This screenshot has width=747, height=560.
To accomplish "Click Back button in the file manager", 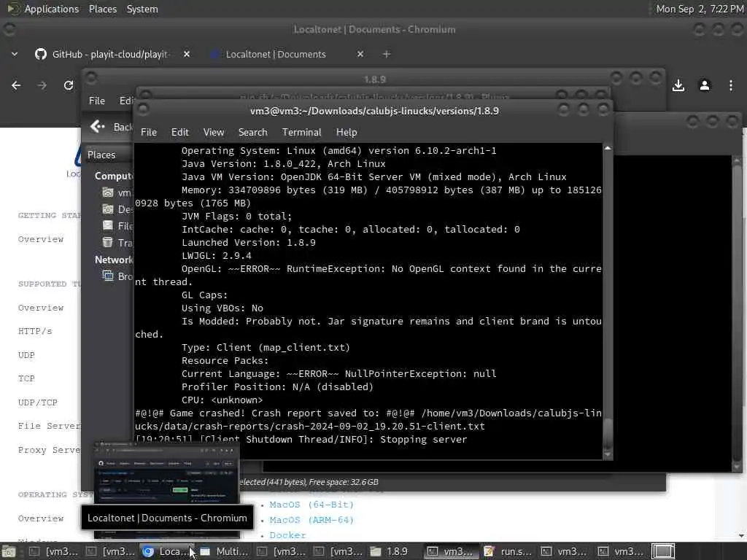I will pyautogui.click(x=112, y=127).
